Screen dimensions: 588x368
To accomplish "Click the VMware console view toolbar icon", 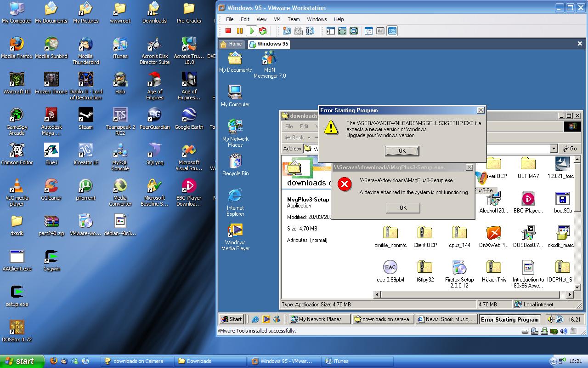I will (392, 31).
